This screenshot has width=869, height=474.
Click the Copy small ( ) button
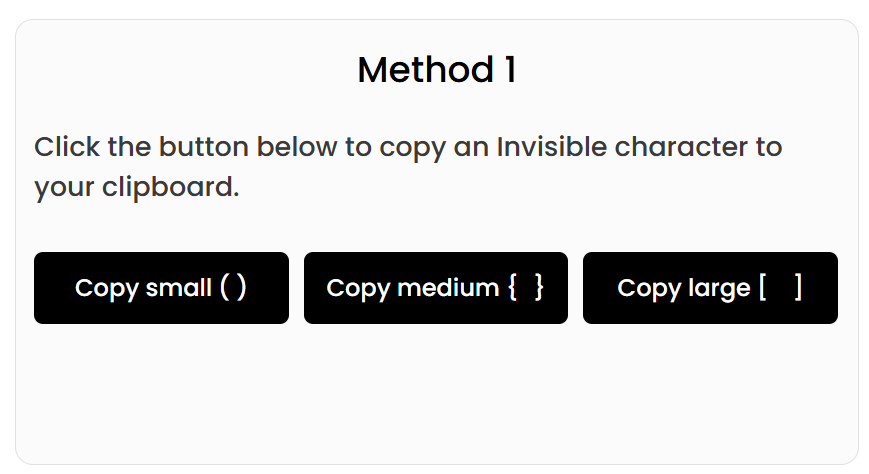pos(161,288)
